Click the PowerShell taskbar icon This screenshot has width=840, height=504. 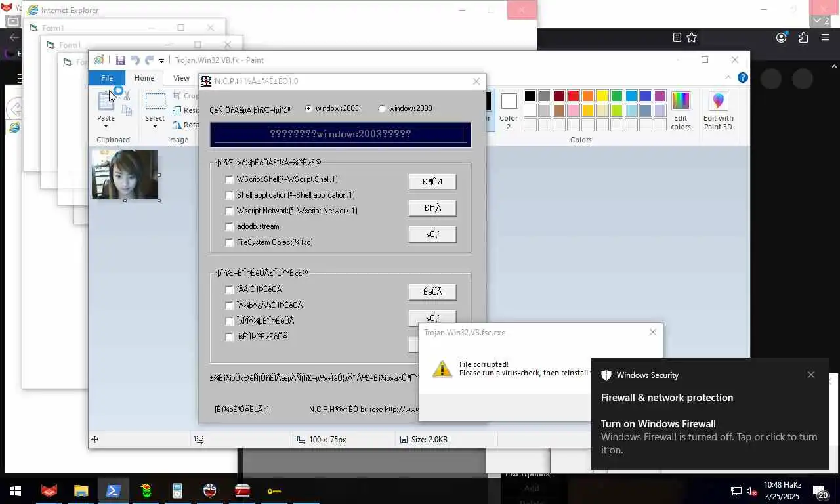pos(113,490)
